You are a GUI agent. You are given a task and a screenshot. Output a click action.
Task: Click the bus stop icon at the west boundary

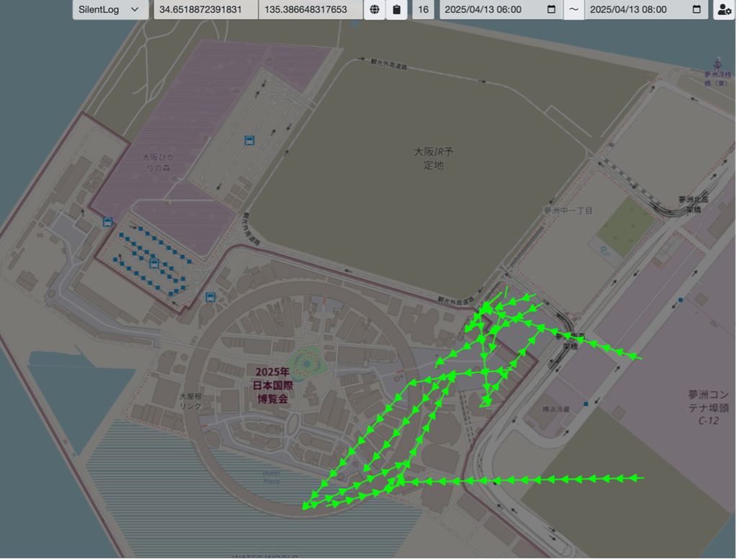click(x=108, y=222)
